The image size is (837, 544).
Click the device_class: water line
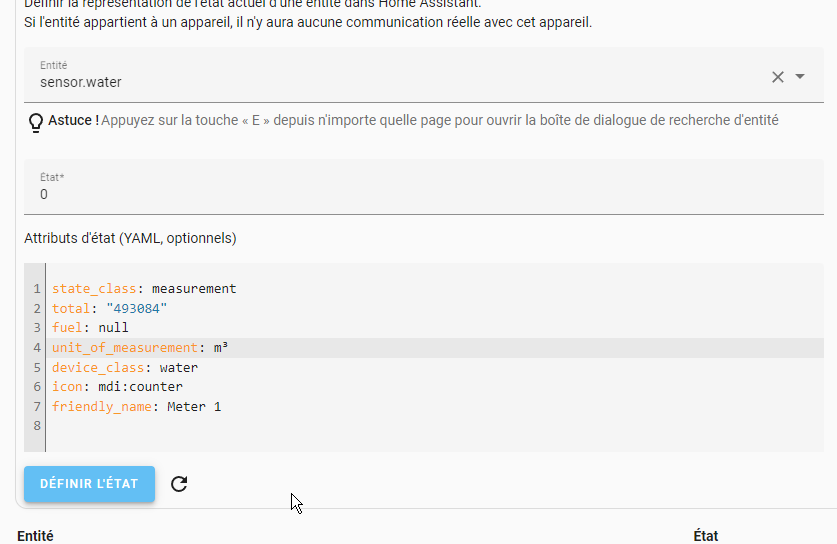[125, 367]
